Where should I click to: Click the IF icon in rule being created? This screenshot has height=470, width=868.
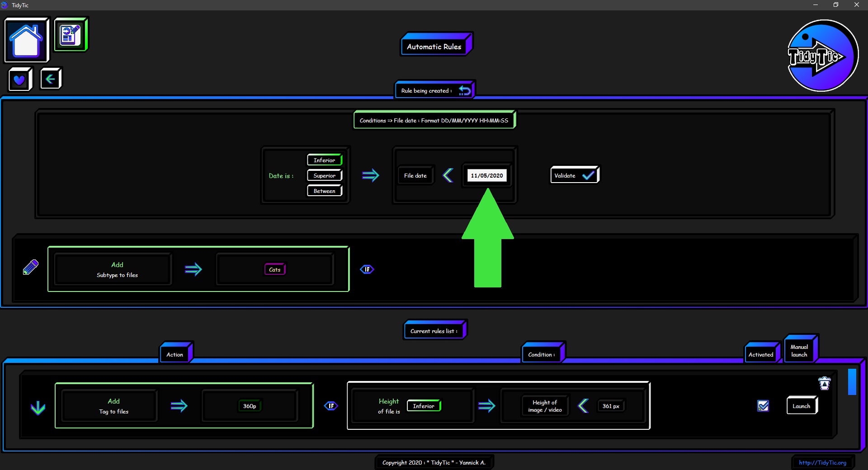pos(367,269)
